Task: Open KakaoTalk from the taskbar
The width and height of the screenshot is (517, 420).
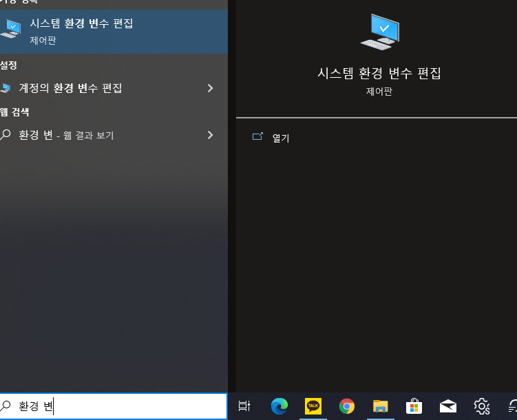Action: pos(313,406)
